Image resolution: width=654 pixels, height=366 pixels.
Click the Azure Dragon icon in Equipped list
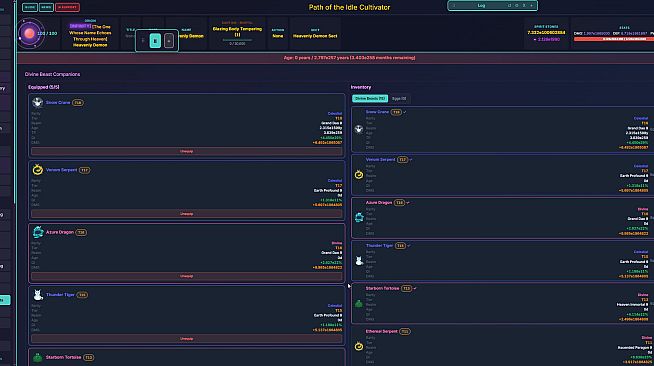click(x=38, y=232)
